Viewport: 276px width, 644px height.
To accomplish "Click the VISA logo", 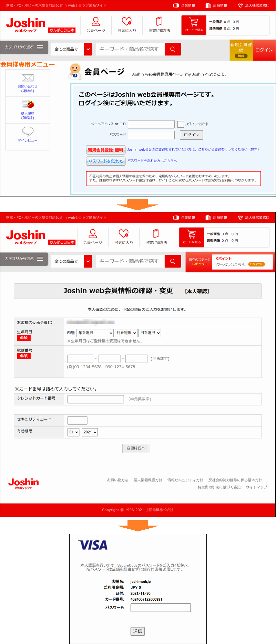I will point(93,545).
